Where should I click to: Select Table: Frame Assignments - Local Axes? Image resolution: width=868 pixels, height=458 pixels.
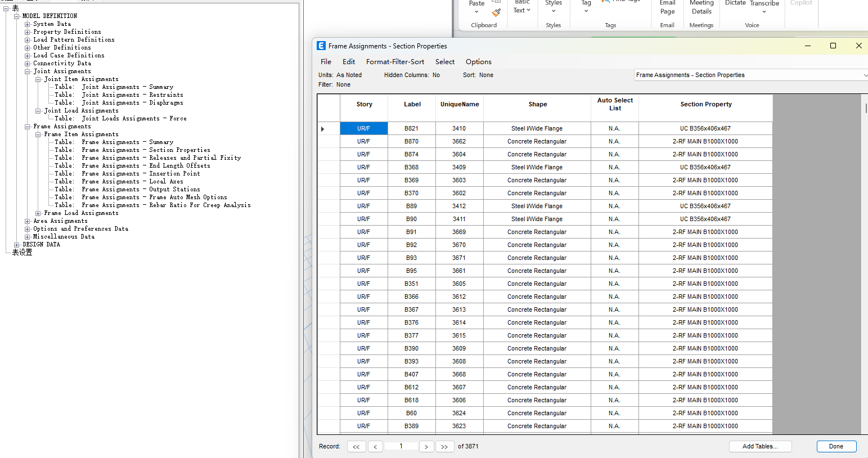coord(119,182)
